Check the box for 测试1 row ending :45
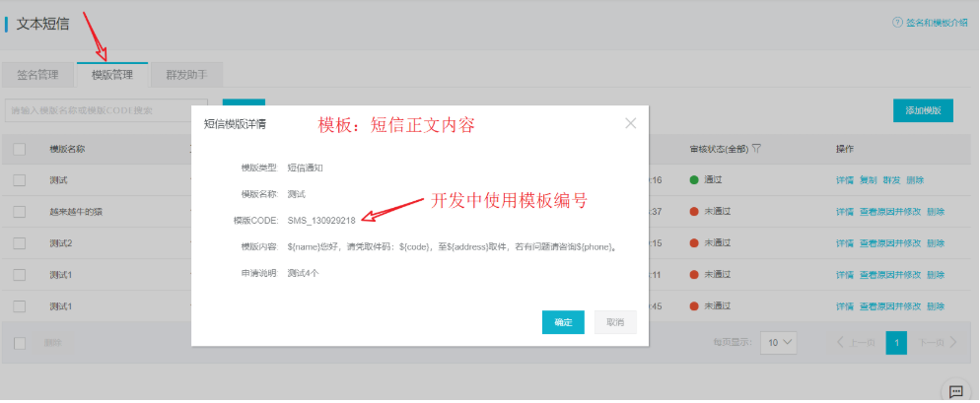 pos(20,306)
